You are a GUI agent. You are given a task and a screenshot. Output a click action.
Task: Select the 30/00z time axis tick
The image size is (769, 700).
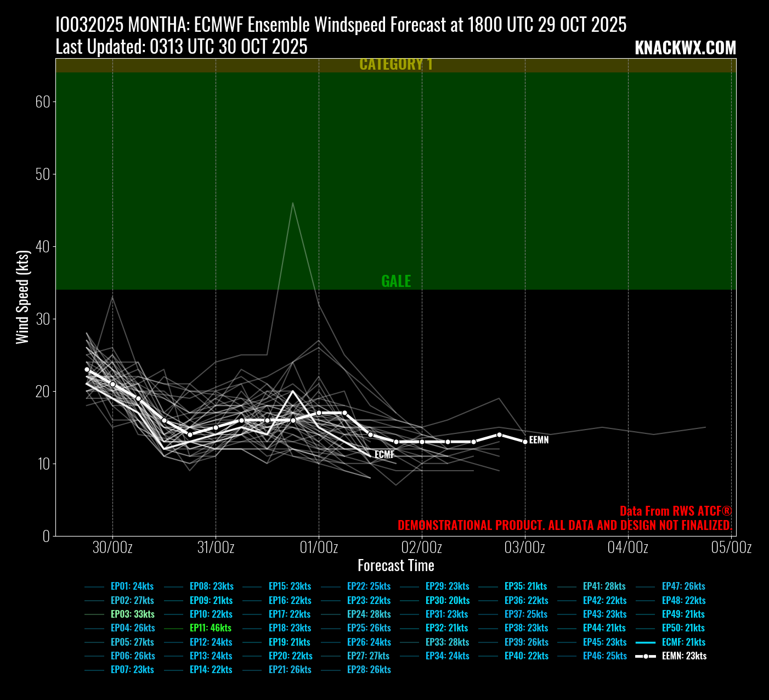point(112,547)
